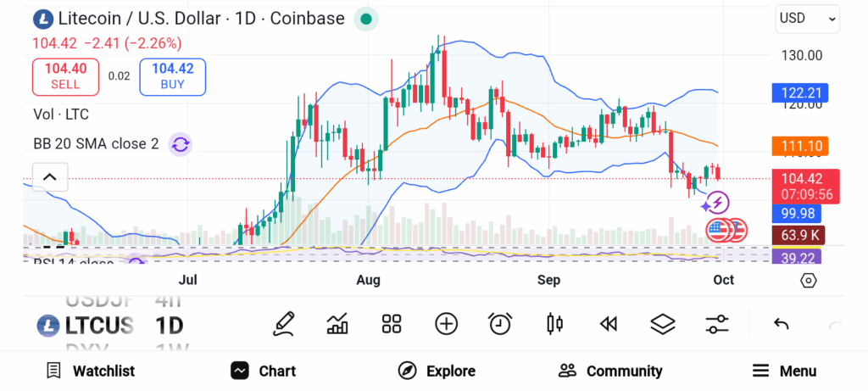Tap the green market status dot

[x=365, y=19]
